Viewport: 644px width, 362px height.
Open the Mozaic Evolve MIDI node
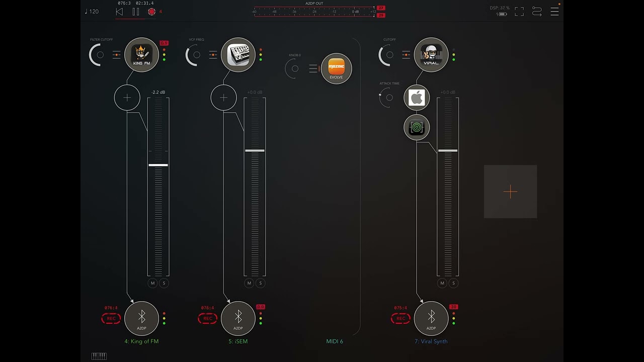coord(336,68)
